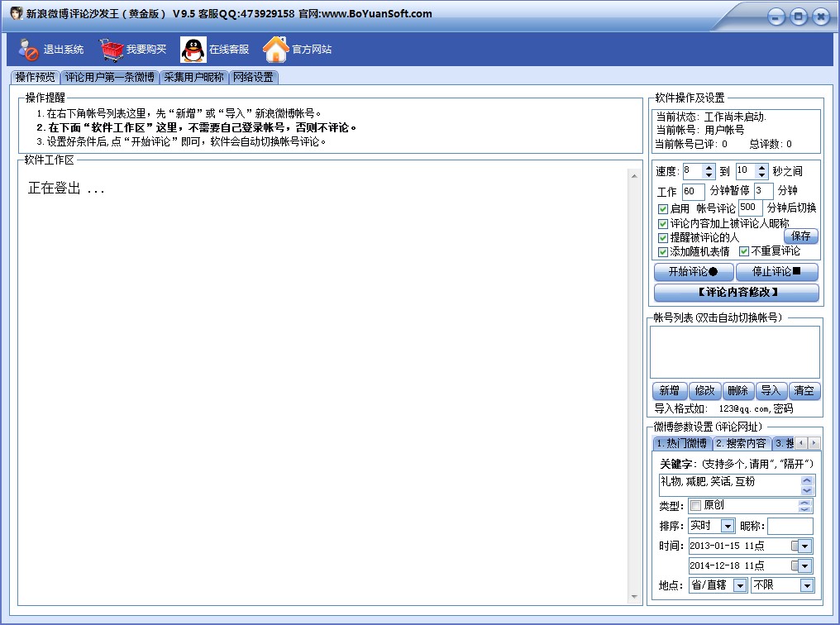The image size is (840, 625).
Task: Select the 1.热门微博 tab
Action: tap(682, 443)
